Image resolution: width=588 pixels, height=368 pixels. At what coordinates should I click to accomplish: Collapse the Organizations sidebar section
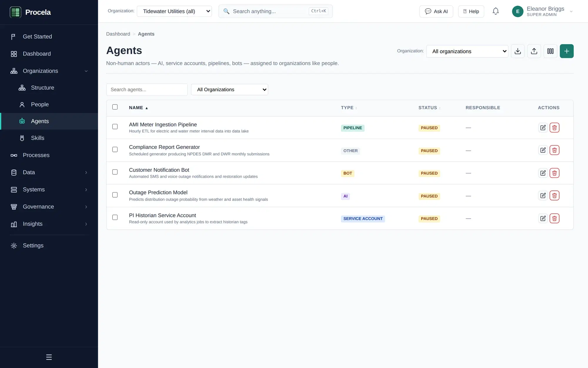click(x=86, y=71)
